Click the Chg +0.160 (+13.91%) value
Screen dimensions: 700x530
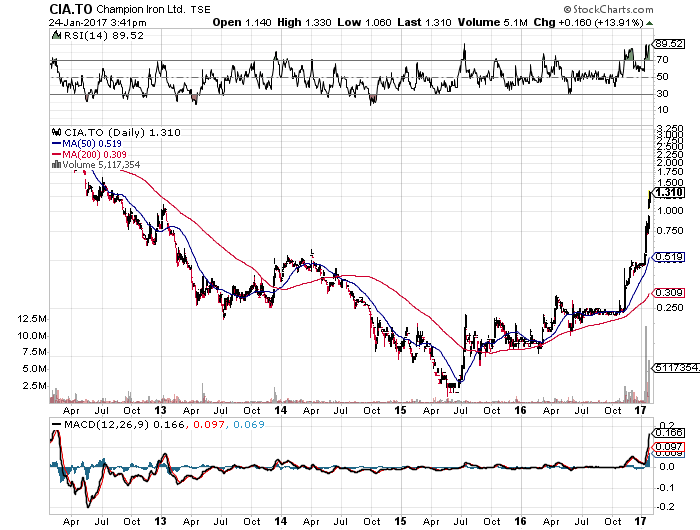click(588, 22)
